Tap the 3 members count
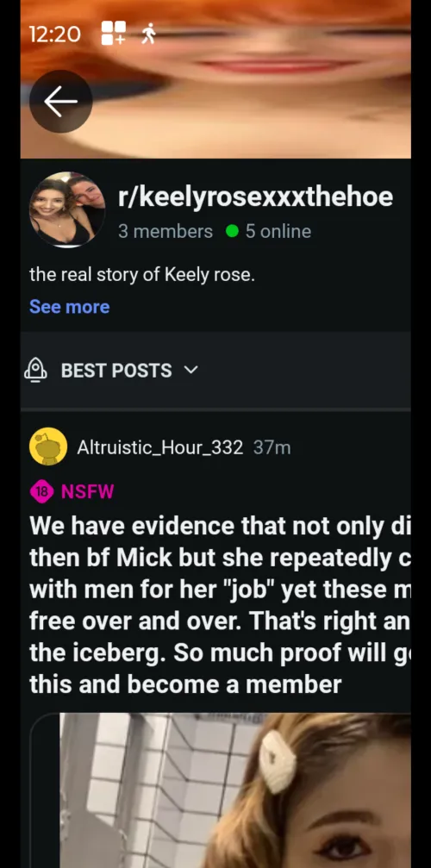This screenshot has height=868, width=431. point(166,231)
